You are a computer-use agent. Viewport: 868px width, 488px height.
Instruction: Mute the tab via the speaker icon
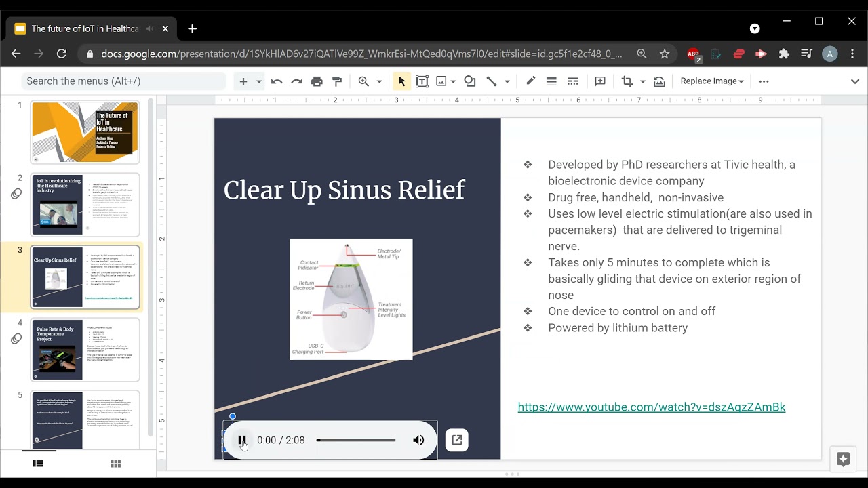[x=150, y=28]
